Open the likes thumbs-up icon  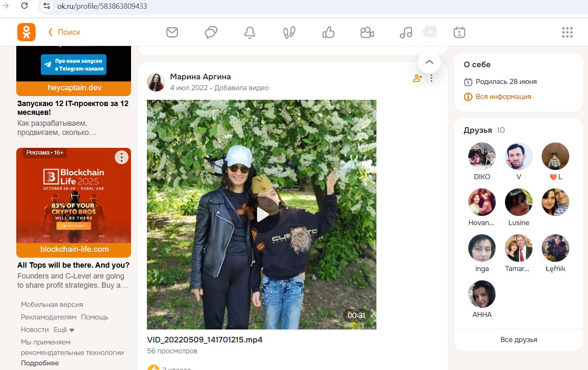[328, 32]
